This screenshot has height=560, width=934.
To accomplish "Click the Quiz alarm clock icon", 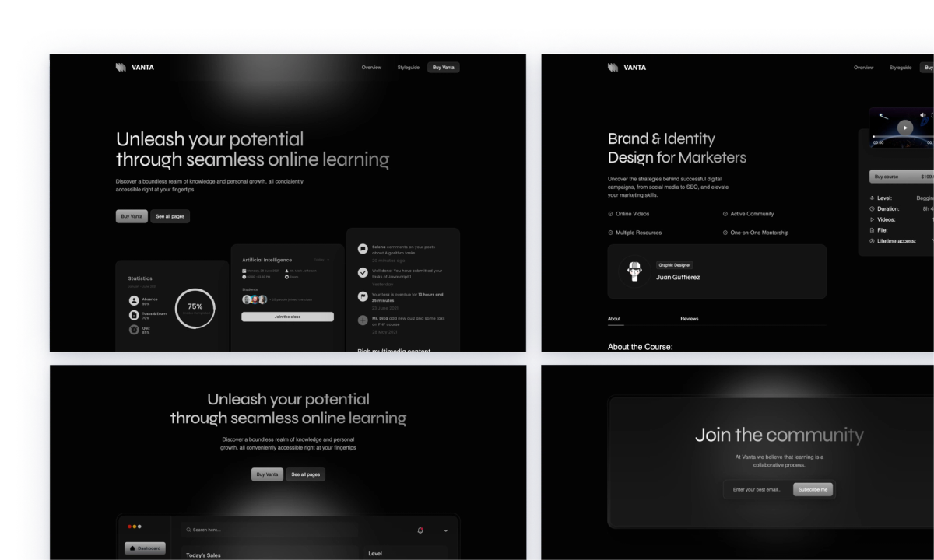I will point(134,330).
